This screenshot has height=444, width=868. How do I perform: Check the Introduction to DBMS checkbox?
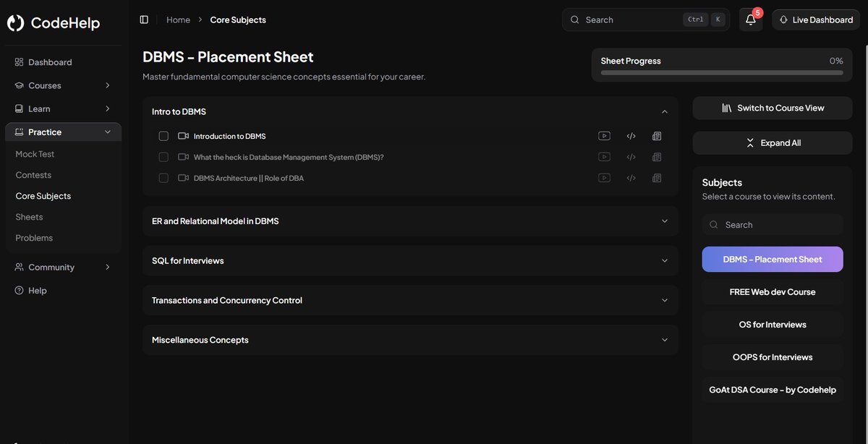[x=163, y=136]
